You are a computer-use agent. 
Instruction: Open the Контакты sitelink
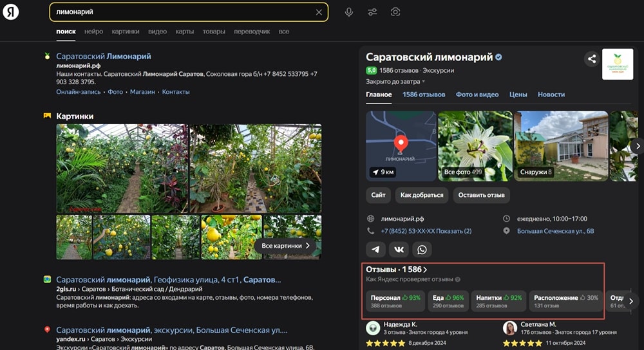(x=176, y=92)
